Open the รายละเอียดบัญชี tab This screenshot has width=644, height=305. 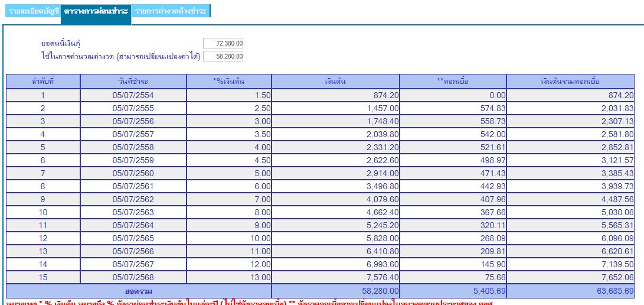coord(33,11)
